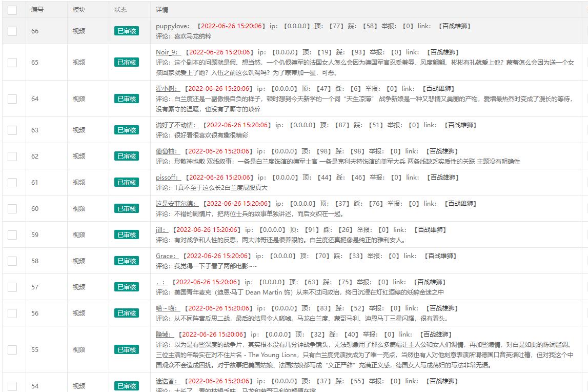
Task: Click the 编号 column header
Action: (x=40, y=10)
